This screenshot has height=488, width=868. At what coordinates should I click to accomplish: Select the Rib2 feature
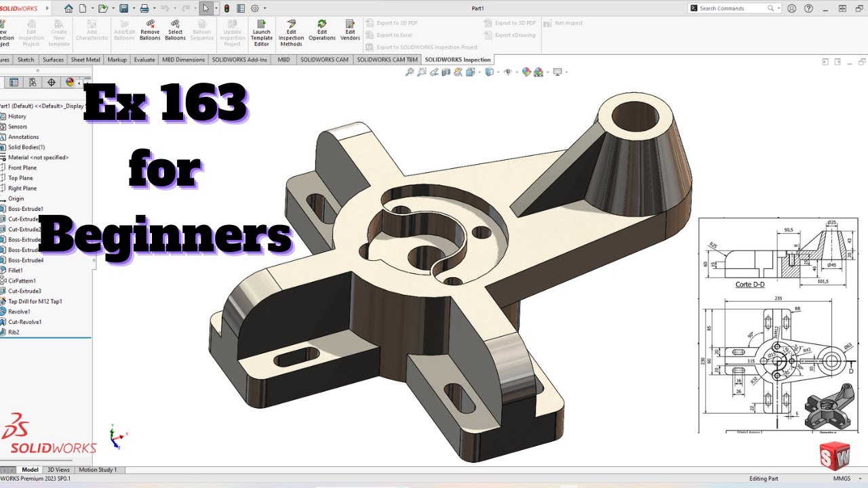[x=14, y=332]
